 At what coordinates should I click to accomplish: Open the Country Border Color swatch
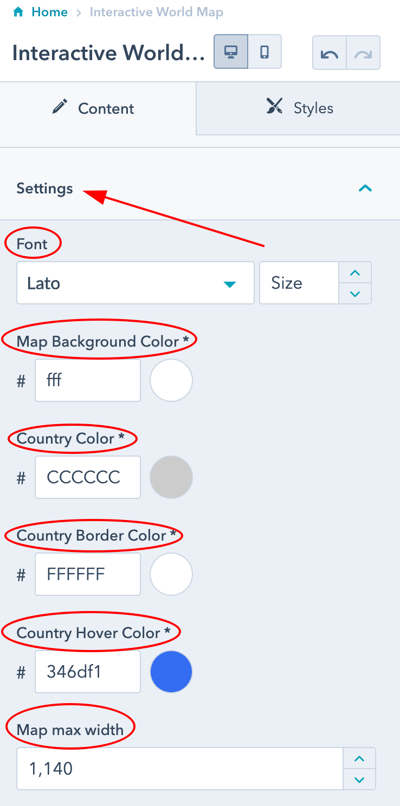[171, 574]
